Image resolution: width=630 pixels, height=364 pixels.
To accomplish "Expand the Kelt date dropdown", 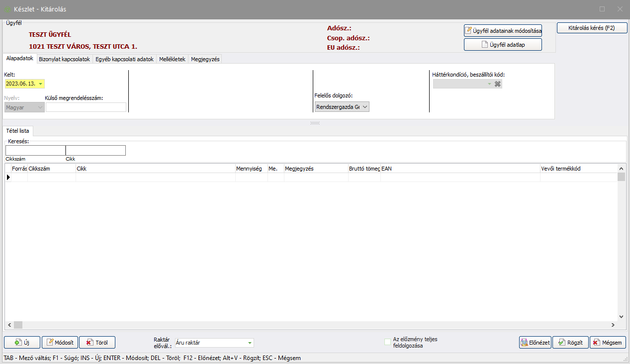I will pos(41,84).
